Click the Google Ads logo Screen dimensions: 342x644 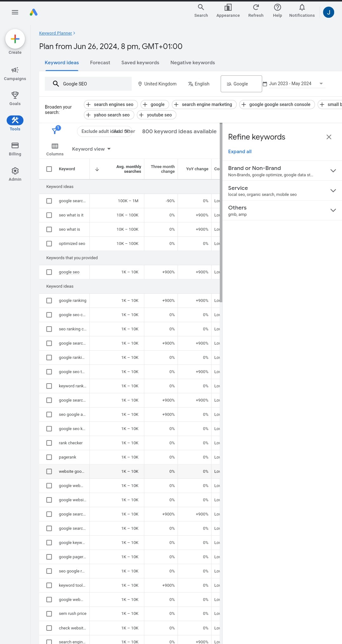(34, 12)
